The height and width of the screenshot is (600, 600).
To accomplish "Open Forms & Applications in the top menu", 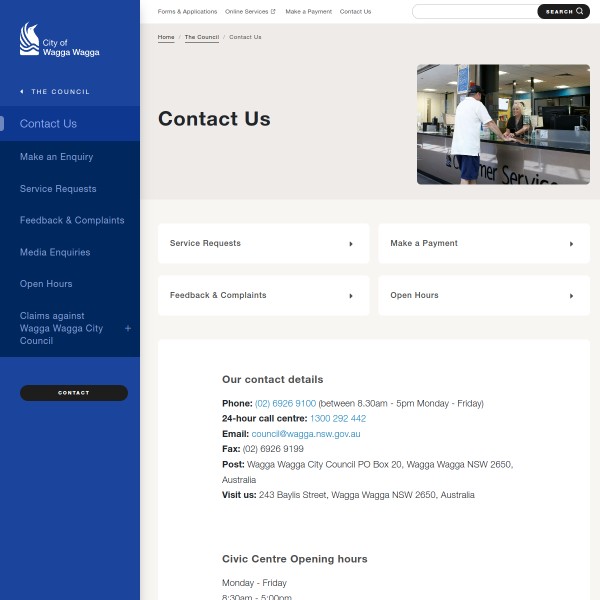I will (x=187, y=12).
